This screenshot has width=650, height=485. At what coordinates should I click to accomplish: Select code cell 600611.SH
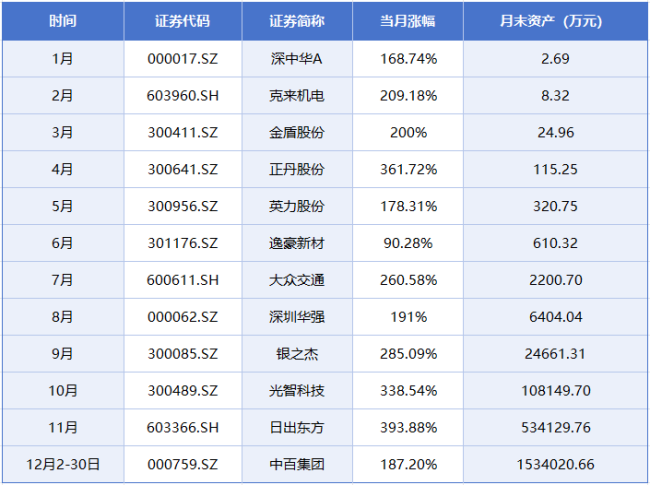(x=183, y=280)
